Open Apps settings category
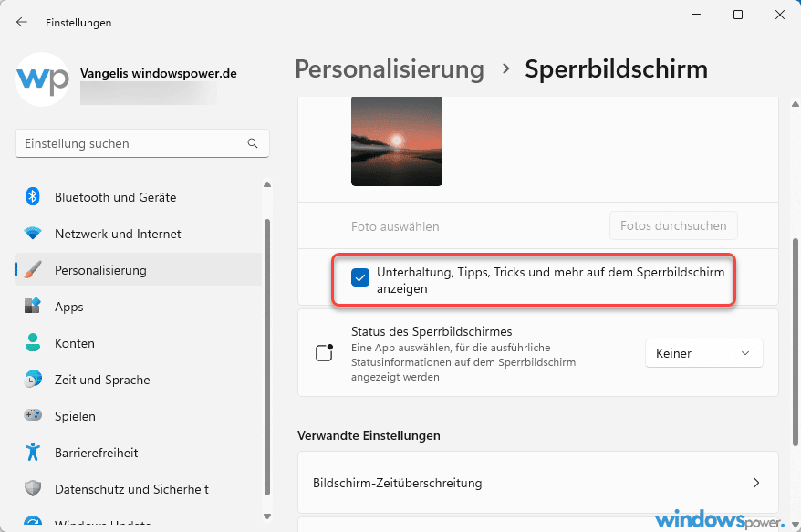The image size is (801, 532). [138, 307]
